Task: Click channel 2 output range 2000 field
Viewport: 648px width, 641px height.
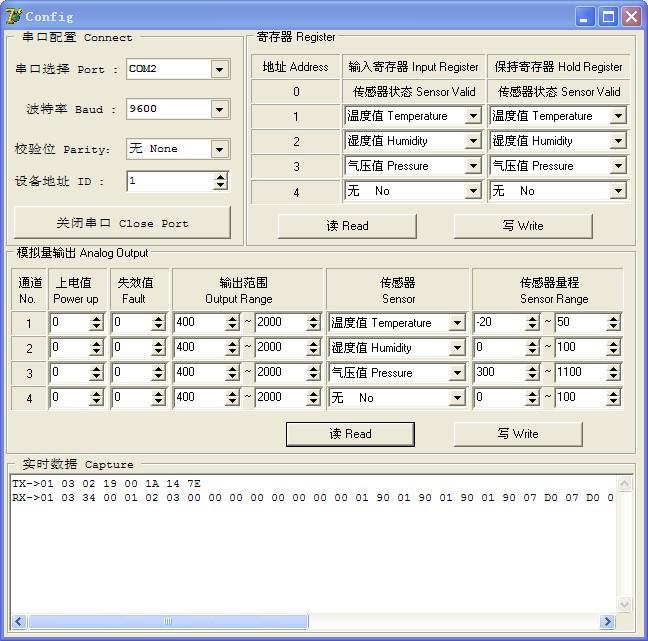Action: [x=281, y=348]
